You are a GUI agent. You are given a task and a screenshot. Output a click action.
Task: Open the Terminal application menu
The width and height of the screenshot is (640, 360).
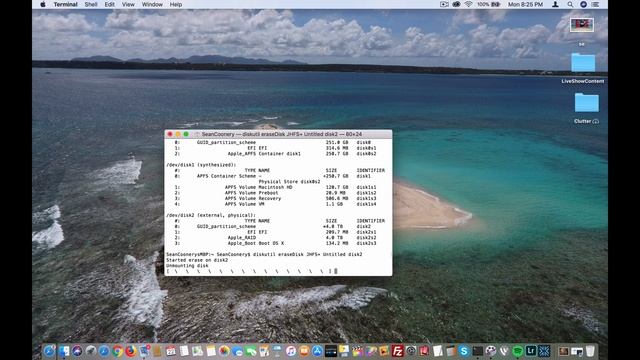[x=65, y=4]
